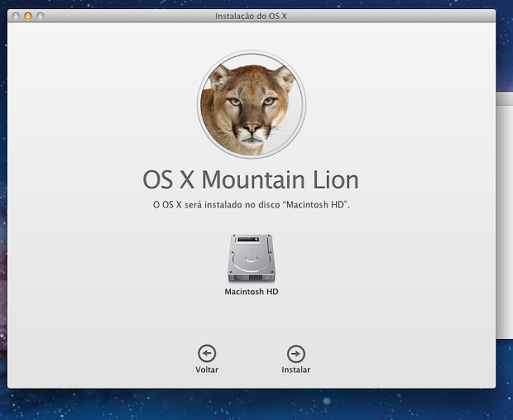
Task: Click the Instalar text label
Action: (x=296, y=369)
